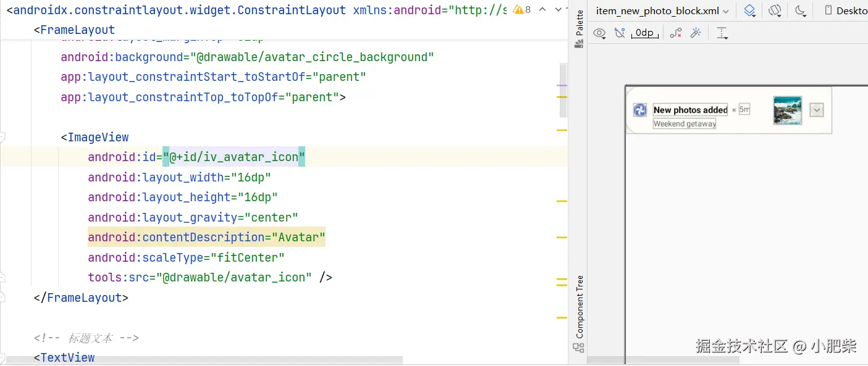Edit the default margins 0dp value
The image size is (868, 366).
[644, 33]
